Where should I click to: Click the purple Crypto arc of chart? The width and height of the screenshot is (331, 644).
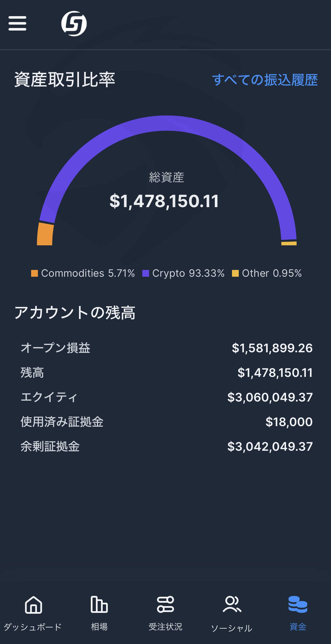[x=166, y=123]
